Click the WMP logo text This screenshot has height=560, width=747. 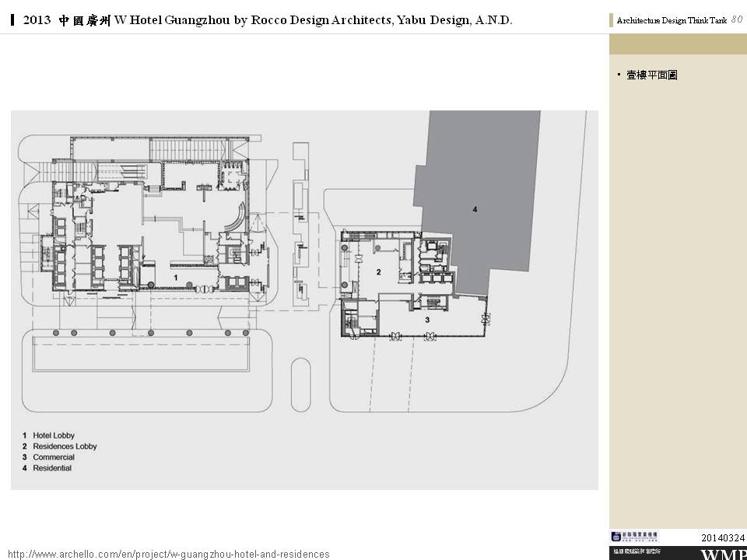coord(723,554)
